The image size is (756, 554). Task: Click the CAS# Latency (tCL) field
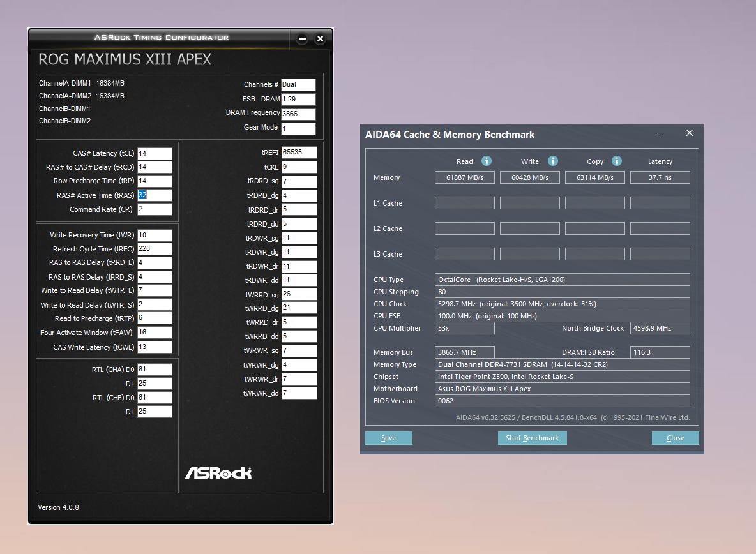point(155,153)
